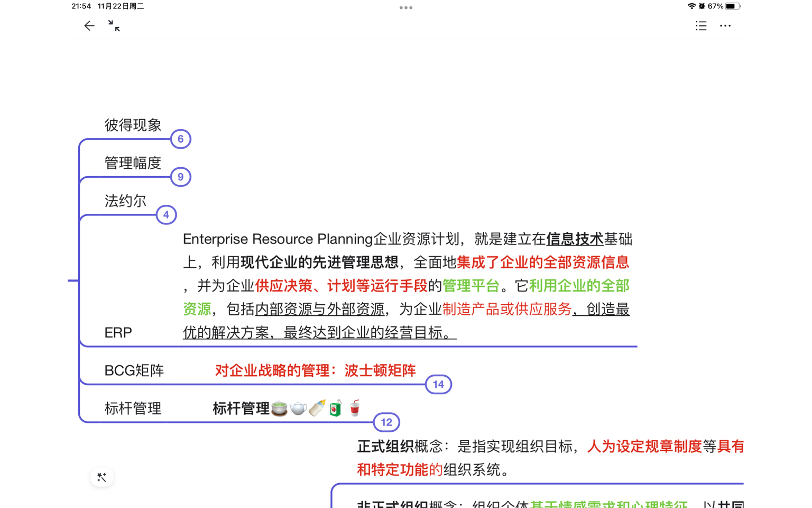Select the ERP node label

[118, 333]
